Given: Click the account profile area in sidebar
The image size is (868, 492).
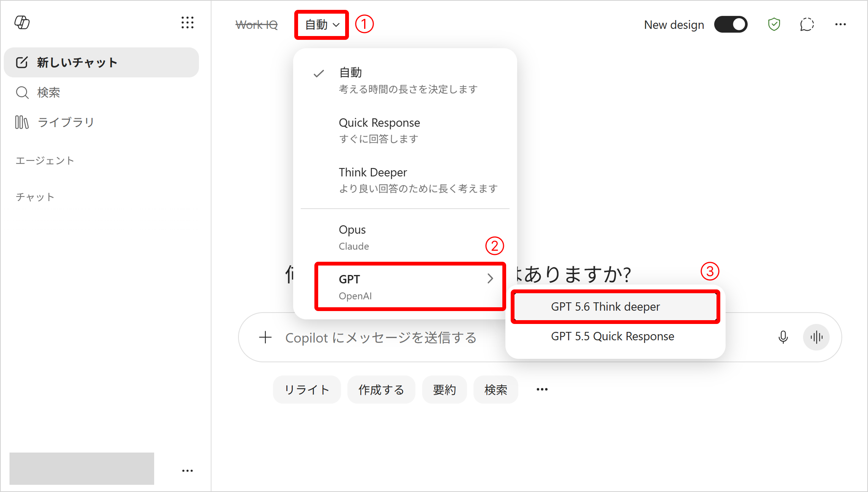Looking at the screenshot, I should point(82,468).
